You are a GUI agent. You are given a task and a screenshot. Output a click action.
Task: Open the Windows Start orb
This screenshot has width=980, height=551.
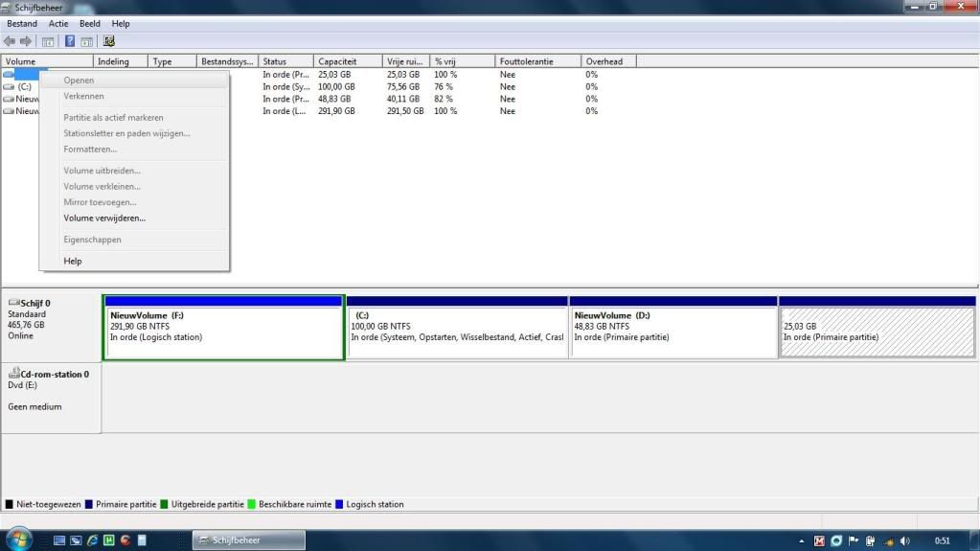coord(19,540)
